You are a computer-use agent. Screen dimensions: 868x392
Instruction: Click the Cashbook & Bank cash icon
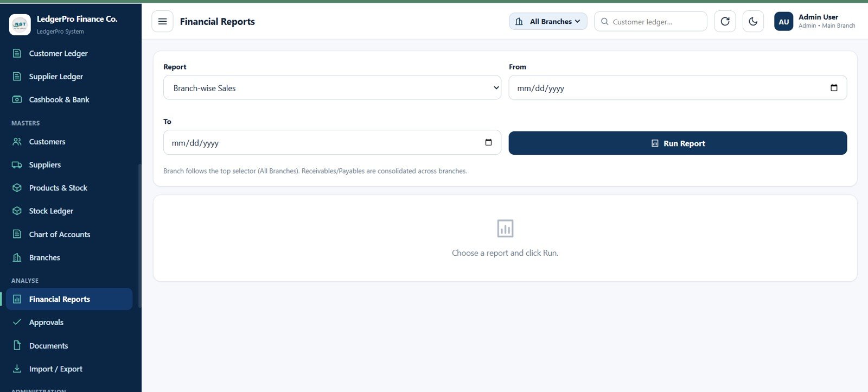pyautogui.click(x=17, y=99)
